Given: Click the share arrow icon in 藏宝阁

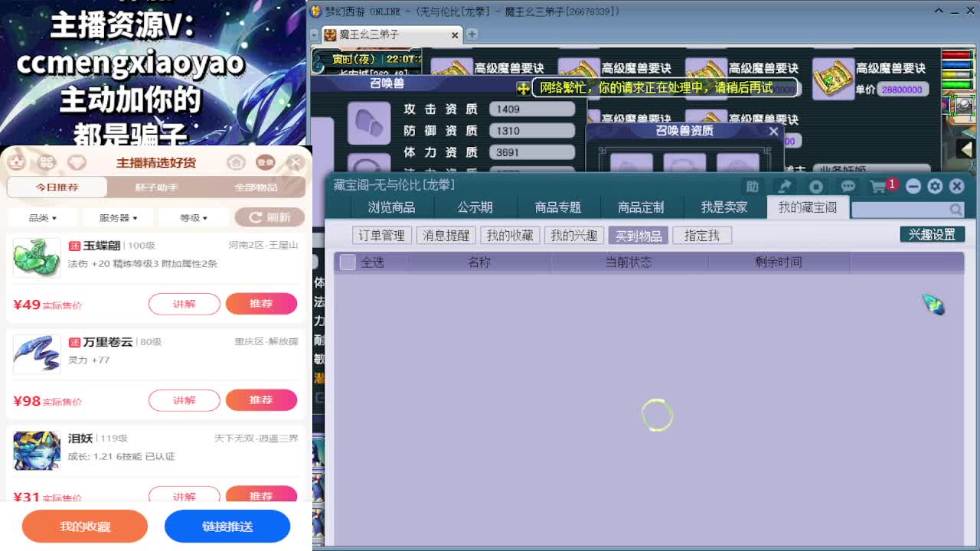Looking at the screenshot, I should pos(784,186).
